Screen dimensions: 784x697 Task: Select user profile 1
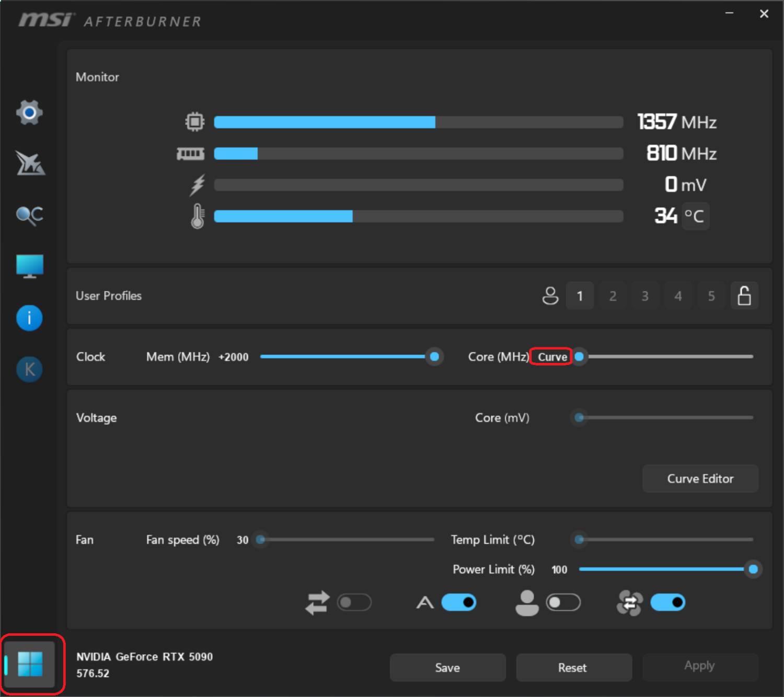tap(580, 296)
